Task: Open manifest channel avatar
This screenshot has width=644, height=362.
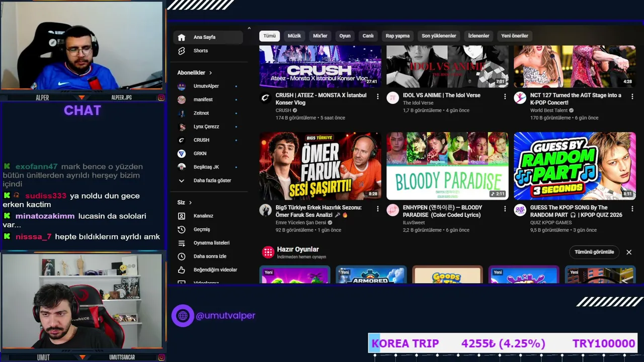Action: coord(182,100)
